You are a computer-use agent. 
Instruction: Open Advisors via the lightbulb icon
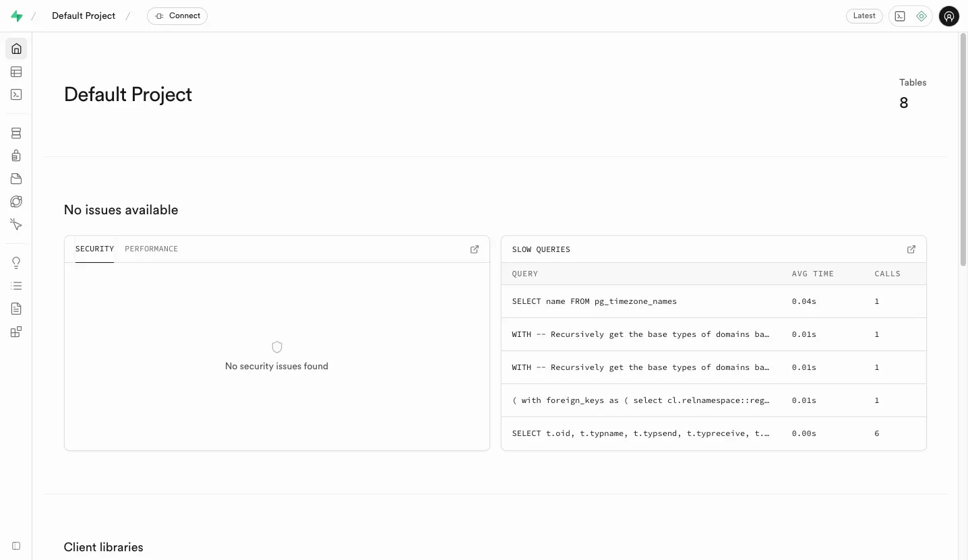pos(16,263)
